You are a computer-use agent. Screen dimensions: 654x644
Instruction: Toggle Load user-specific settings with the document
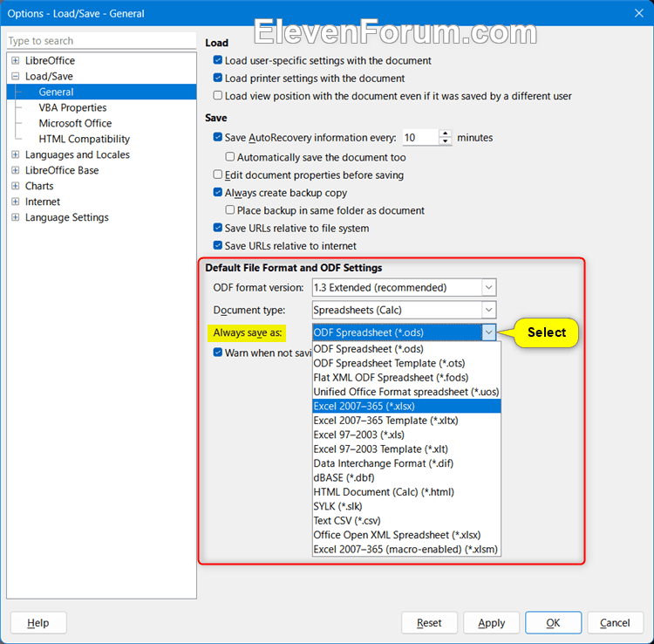pos(218,60)
